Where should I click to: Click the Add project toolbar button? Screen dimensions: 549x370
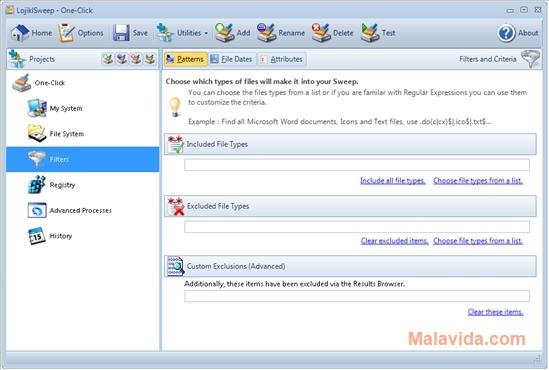233,33
